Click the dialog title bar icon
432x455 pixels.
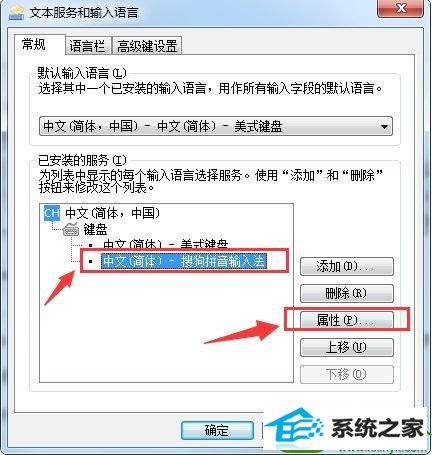[16, 13]
